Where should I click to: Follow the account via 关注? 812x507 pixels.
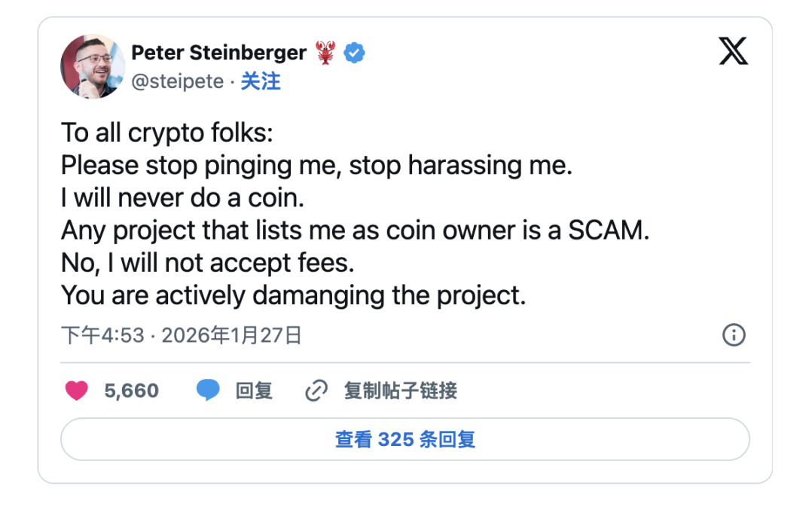point(261,81)
